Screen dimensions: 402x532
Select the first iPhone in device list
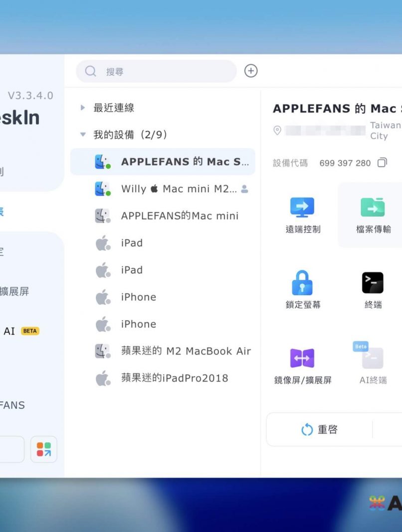point(138,297)
